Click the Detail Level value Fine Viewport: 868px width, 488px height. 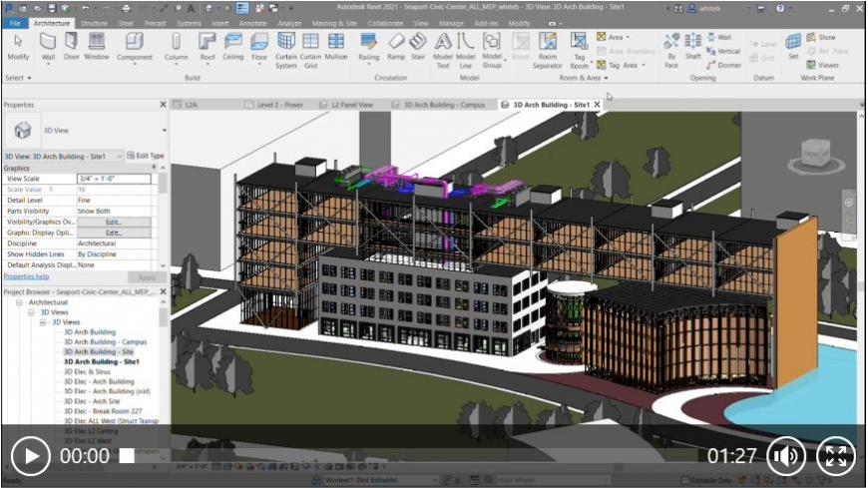tap(114, 200)
